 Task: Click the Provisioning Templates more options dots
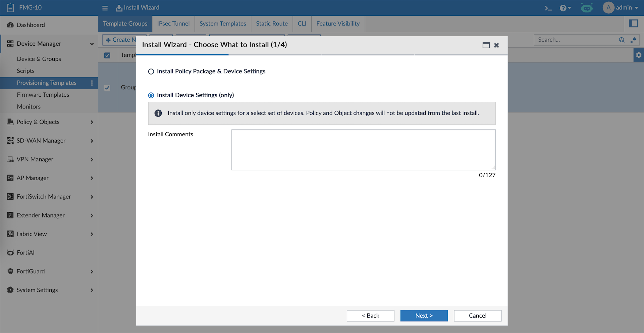pos(92,83)
